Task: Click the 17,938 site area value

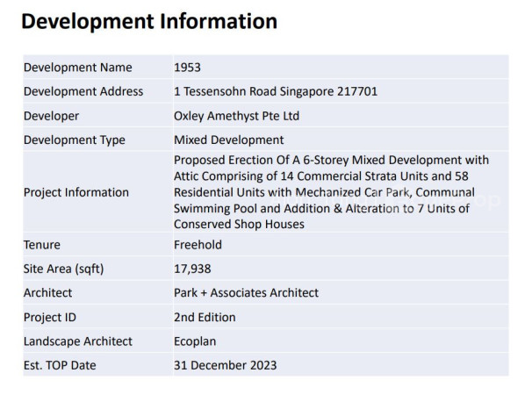Action: coord(192,269)
